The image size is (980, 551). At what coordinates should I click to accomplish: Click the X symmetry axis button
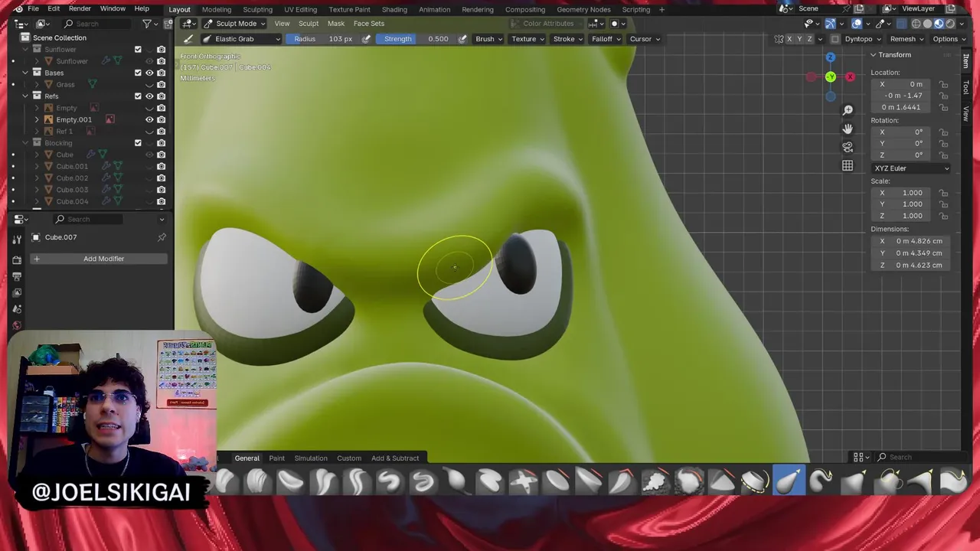tap(789, 39)
